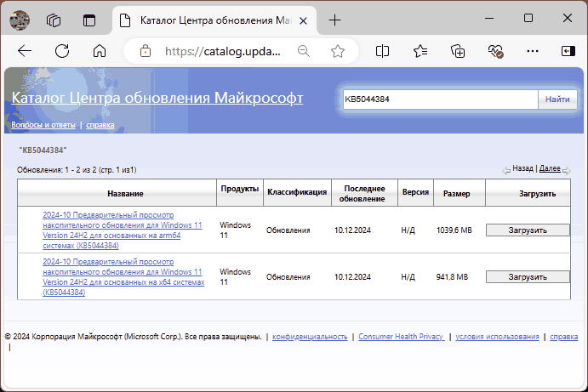Open the Workspaces icon
588x392 pixels.
tap(54, 20)
